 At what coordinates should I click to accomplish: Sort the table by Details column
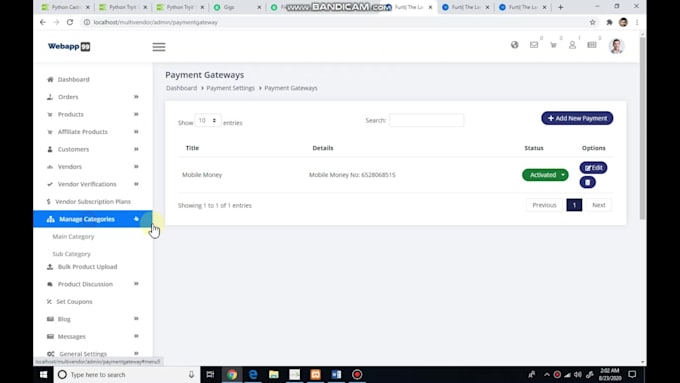click(x=323, y=148)
